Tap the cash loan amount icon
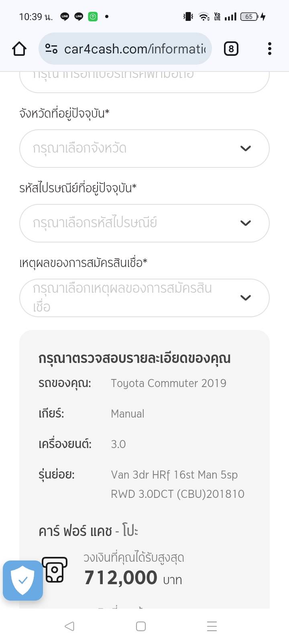The width and height of the screenshot is (289, 644). click(x=55, y=570)
